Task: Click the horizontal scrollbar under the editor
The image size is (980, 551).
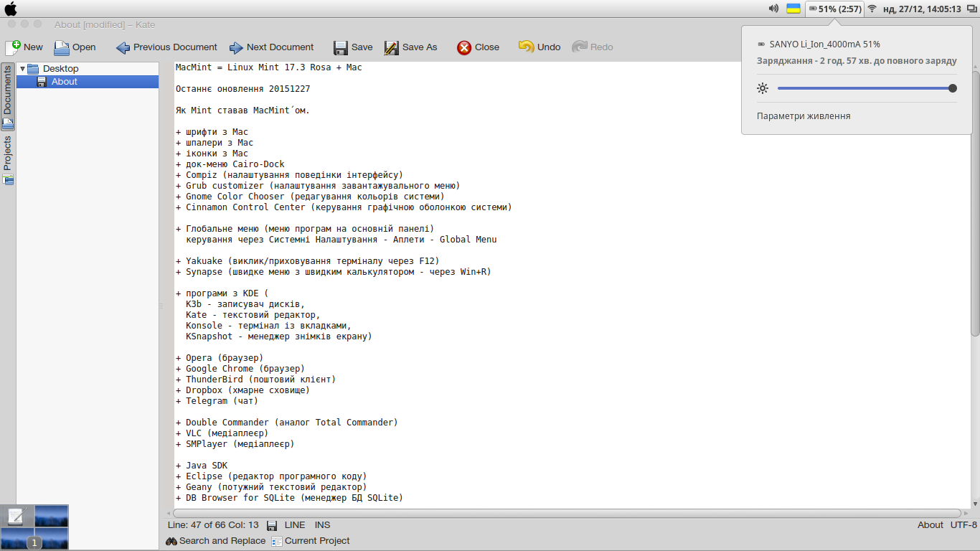Action: click(567, 513)
